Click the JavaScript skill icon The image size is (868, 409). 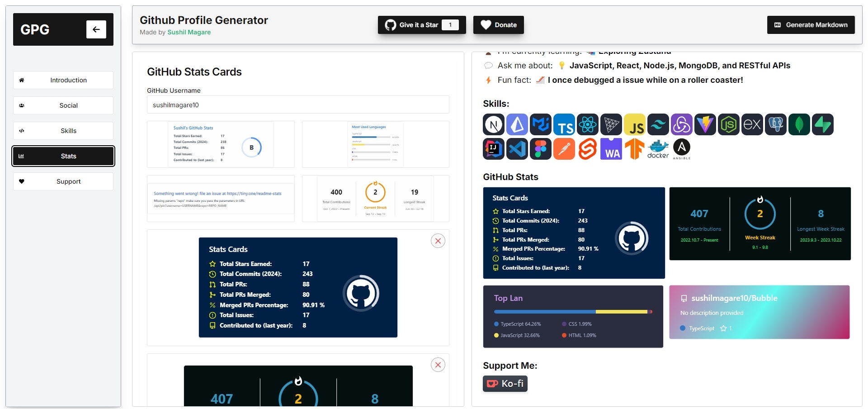[635, 124]
